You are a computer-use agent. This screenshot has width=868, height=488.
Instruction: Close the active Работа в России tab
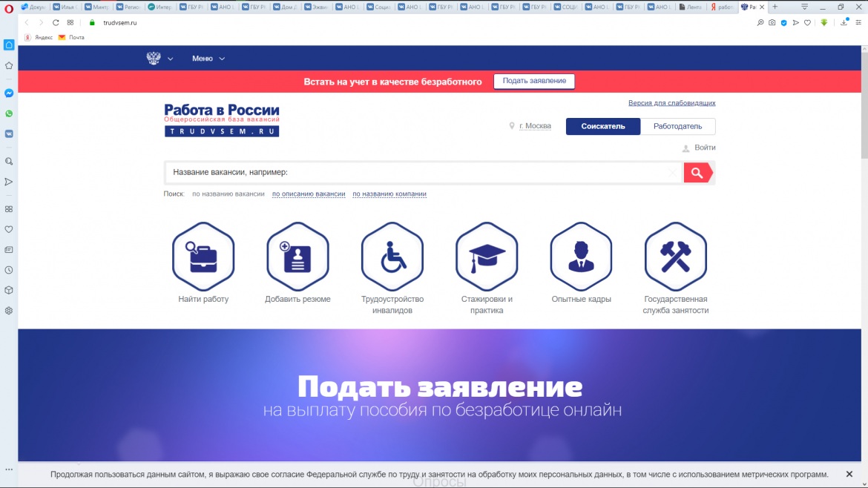point(762,7)
